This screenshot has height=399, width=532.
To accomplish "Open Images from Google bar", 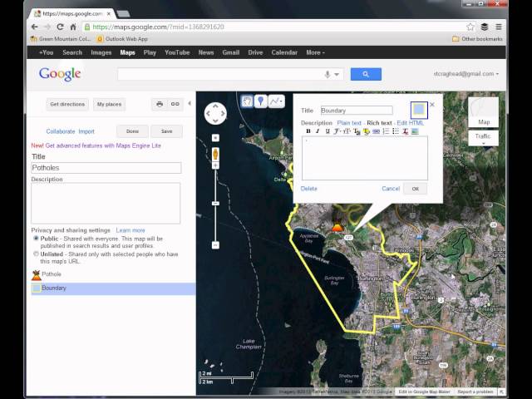I will point(101,52).
